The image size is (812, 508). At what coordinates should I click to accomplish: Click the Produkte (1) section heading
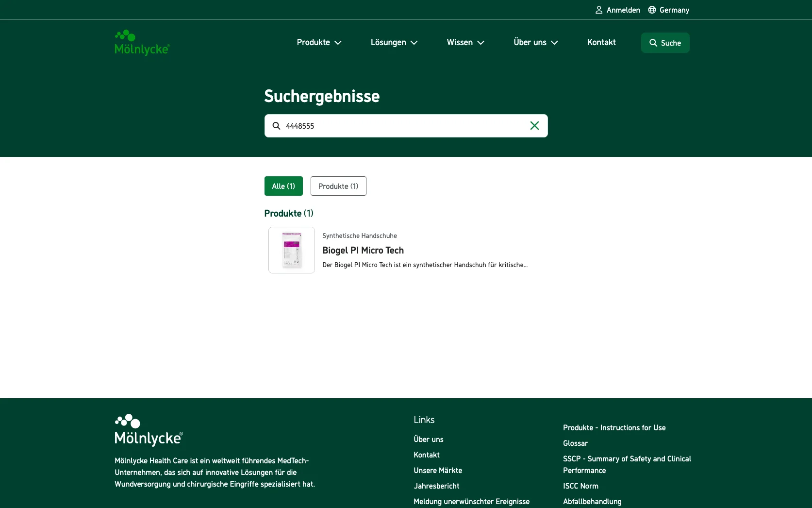point(289,213)
